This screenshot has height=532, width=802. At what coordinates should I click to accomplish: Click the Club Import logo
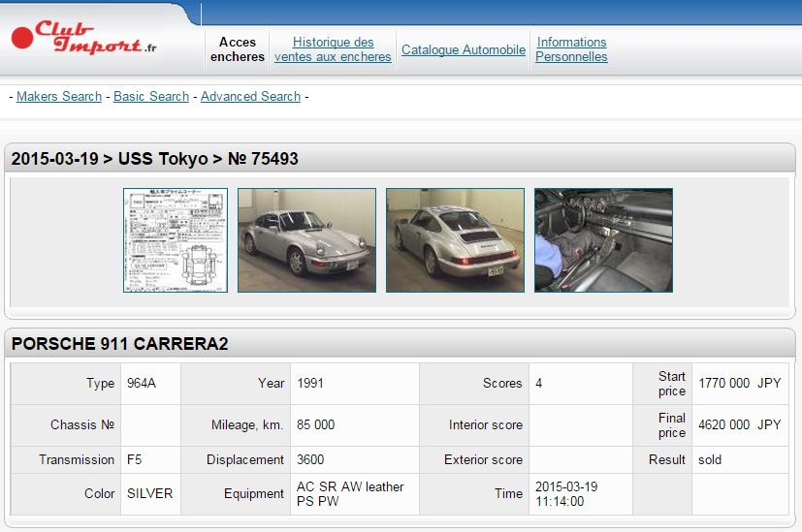(x=83, y=39)
